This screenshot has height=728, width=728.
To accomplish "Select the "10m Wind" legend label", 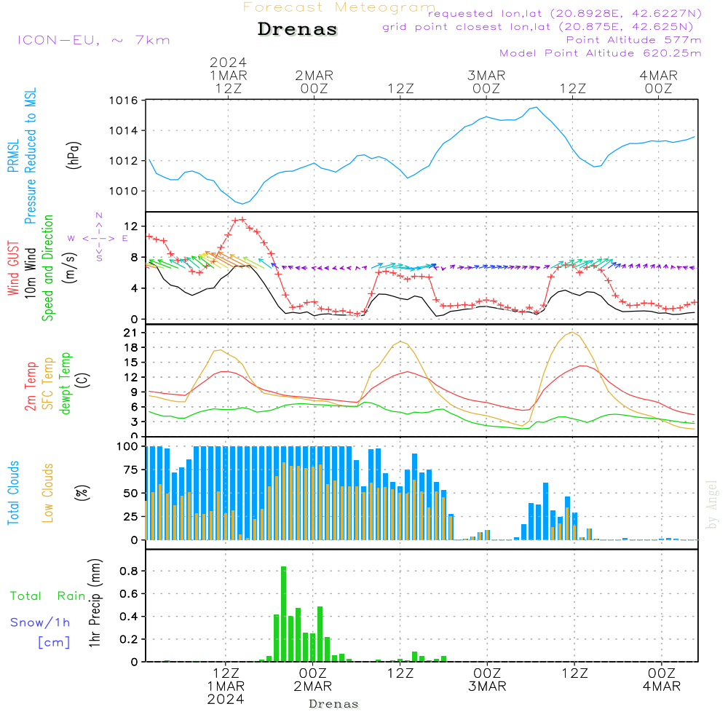I will (30, 273).
